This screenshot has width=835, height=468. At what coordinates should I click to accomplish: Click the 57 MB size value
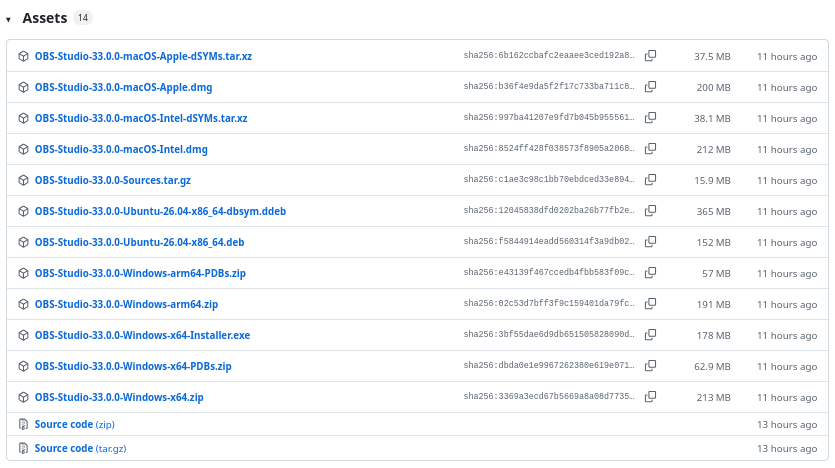[x=716, y=273]
